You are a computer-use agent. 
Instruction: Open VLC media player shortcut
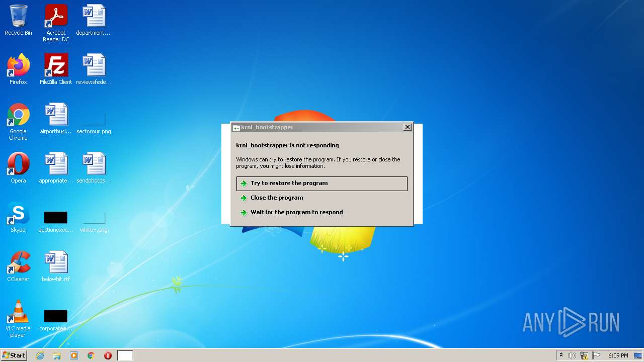pyautogui.click(x=18, y=319)
